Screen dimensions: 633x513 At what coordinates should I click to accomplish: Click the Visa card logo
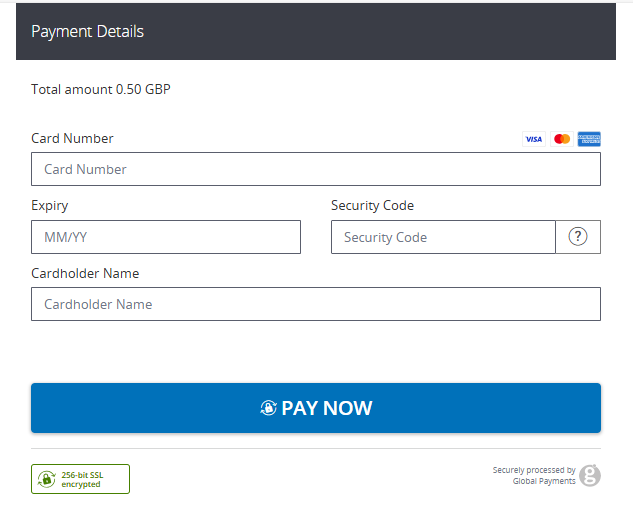pyautogui.click(x=534, y=139)
